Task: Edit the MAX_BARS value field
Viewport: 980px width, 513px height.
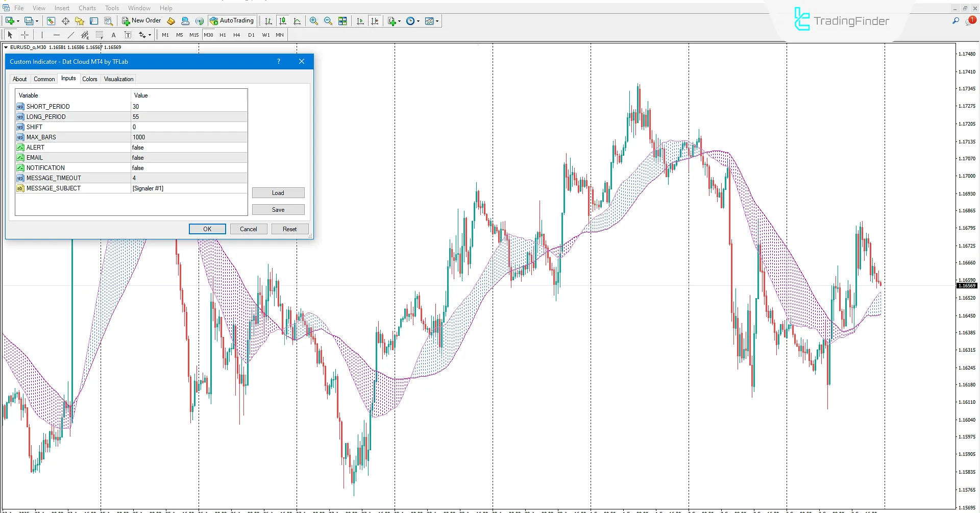Action: point(188,137)
